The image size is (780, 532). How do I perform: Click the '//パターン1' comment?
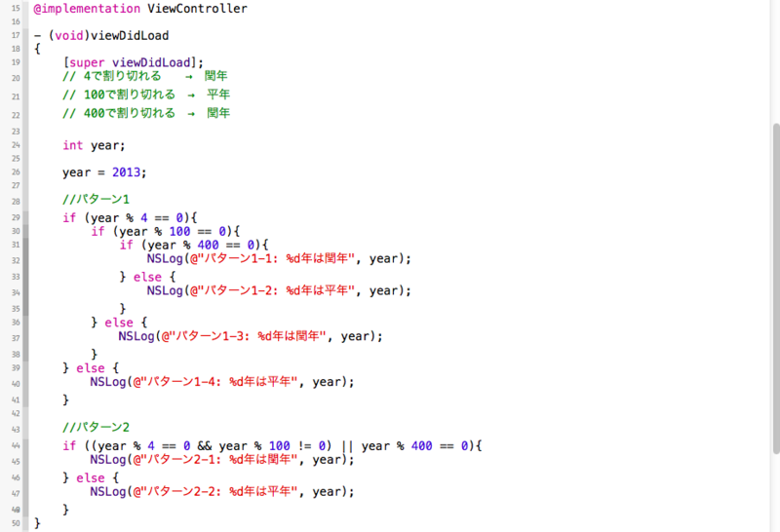click(x=96, y=200)
